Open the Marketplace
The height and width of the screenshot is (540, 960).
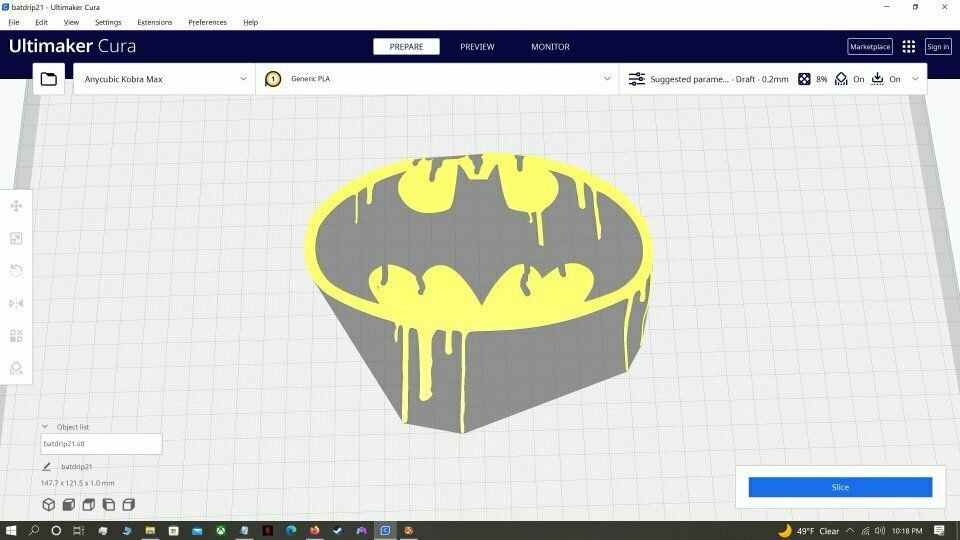pos(869,47)
